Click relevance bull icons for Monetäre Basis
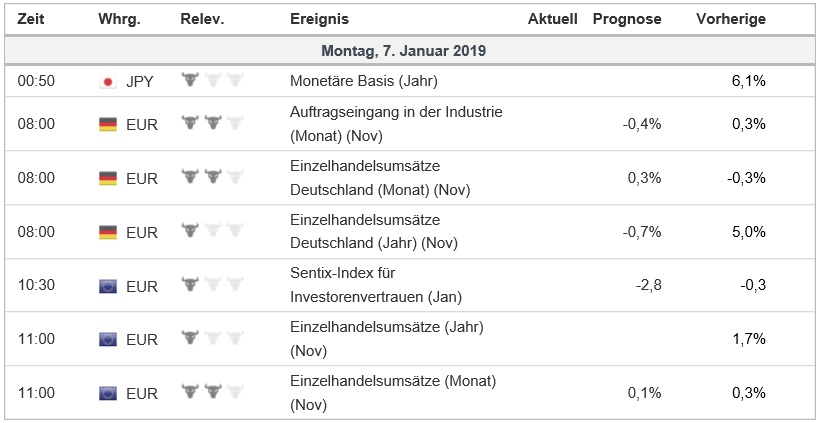The image size is (820, 423). pyautogui.click(x=212, y=80)
